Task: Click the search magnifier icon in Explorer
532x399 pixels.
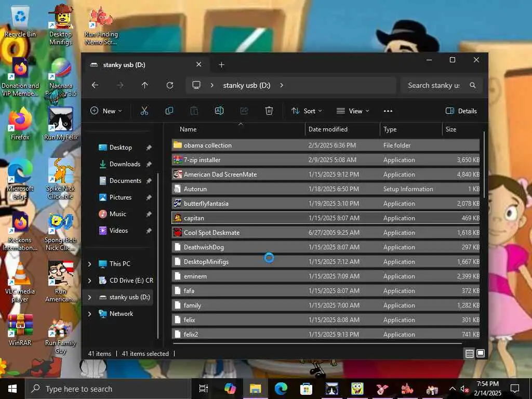Action: point(473,85)
